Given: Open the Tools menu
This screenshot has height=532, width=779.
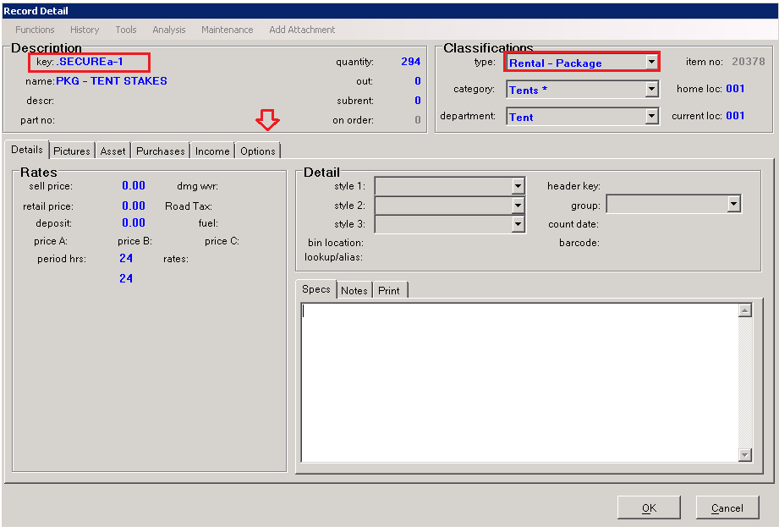Looking at the screenshot, I should tap(126, 30).
